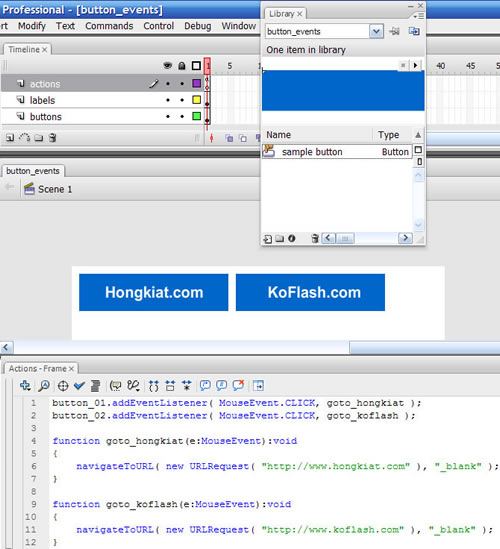Click the Show code hint icon
Screen dimensions: 500x549
pyautogui.click(x=116, y=386)
